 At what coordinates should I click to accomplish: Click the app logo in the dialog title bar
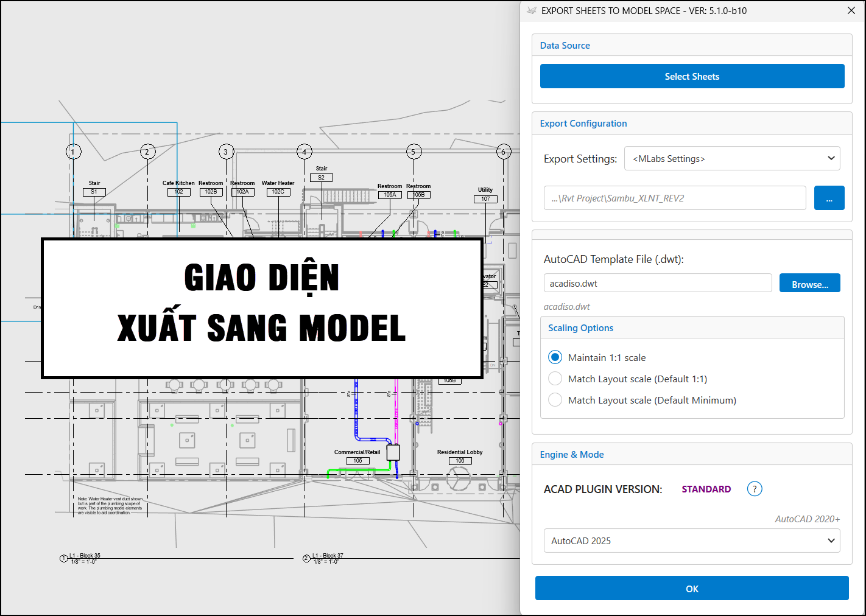(x=532, y=11)
